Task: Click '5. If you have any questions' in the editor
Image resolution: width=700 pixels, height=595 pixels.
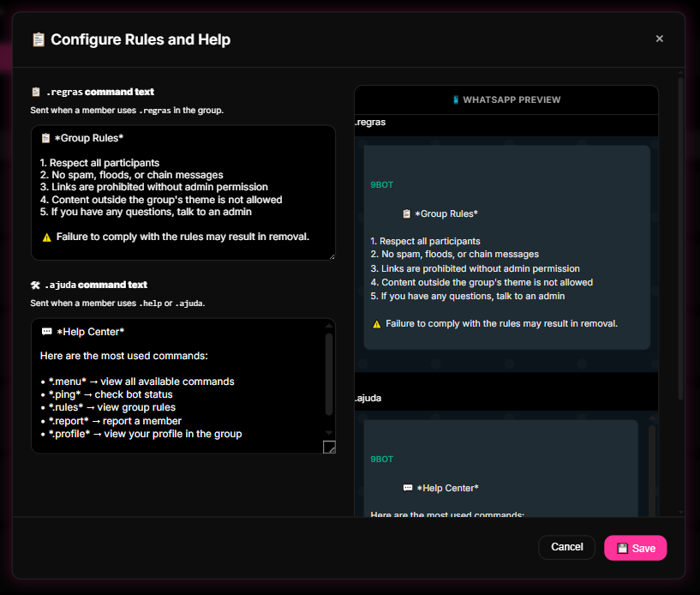Action: click(146, 212)
